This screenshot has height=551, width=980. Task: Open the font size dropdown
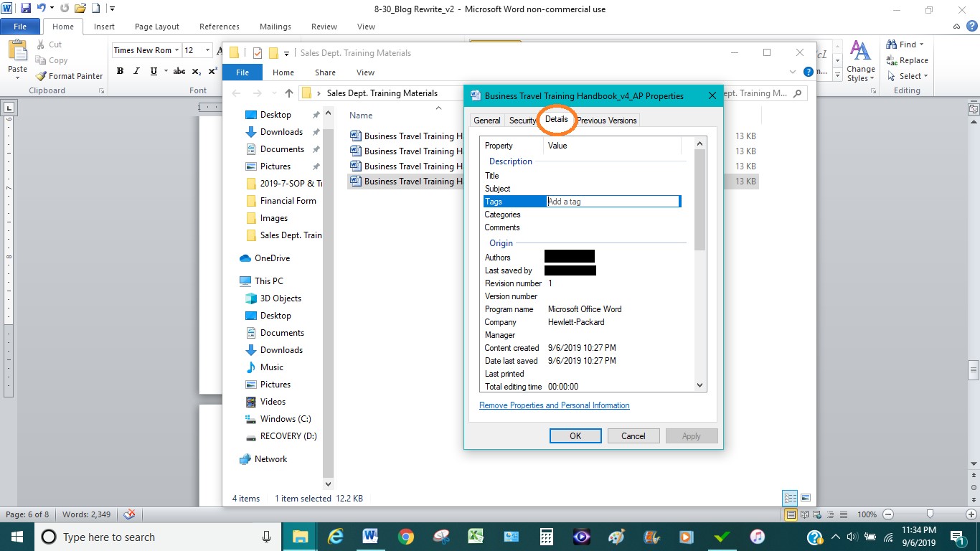tap(208, 50)
